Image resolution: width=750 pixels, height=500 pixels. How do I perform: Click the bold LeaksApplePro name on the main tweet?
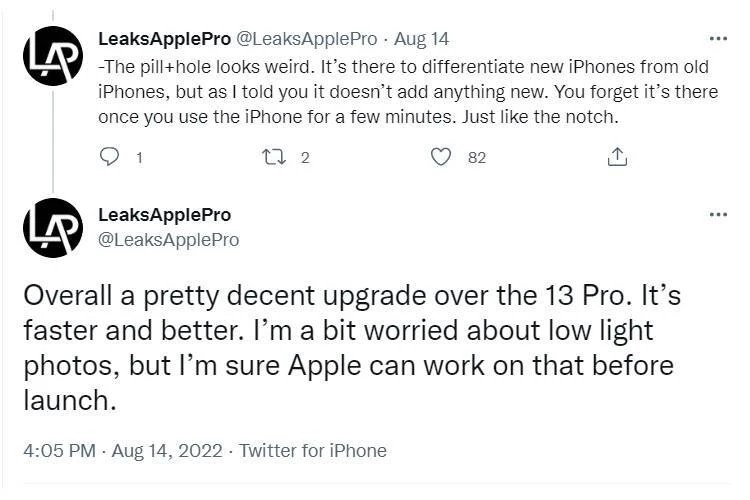tap(164, 215)
